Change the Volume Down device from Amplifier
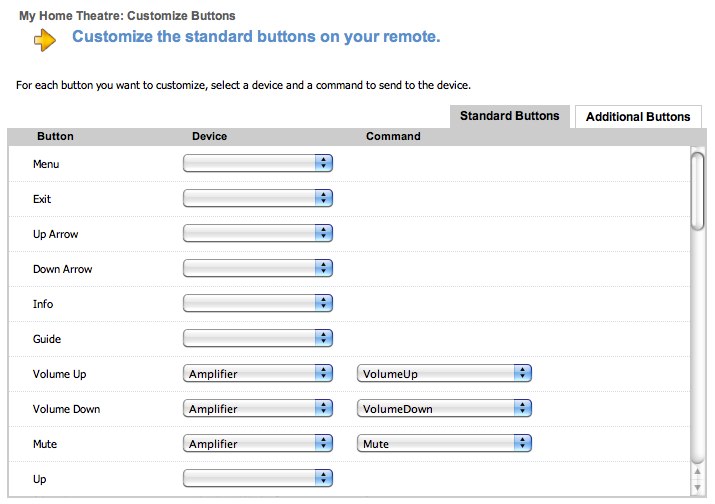The height and width of the screenshot is (504, 715). coord(258,408)
